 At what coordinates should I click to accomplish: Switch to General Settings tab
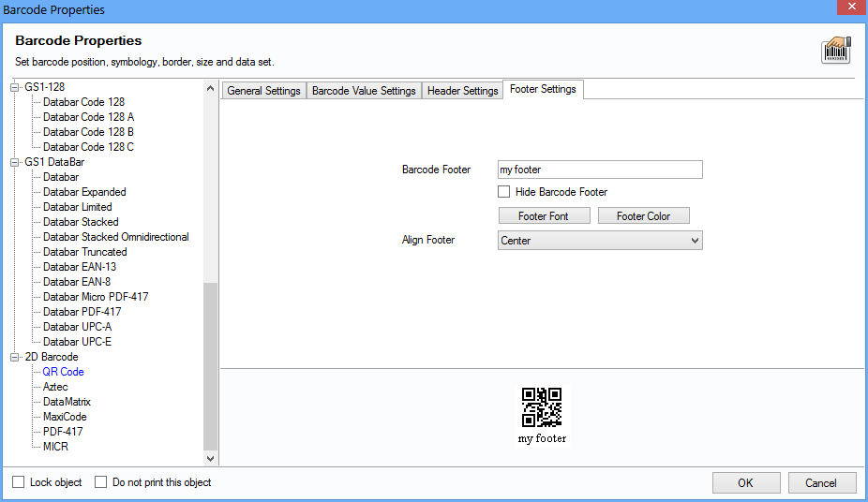pyautogui.click(x=263, y=91)
